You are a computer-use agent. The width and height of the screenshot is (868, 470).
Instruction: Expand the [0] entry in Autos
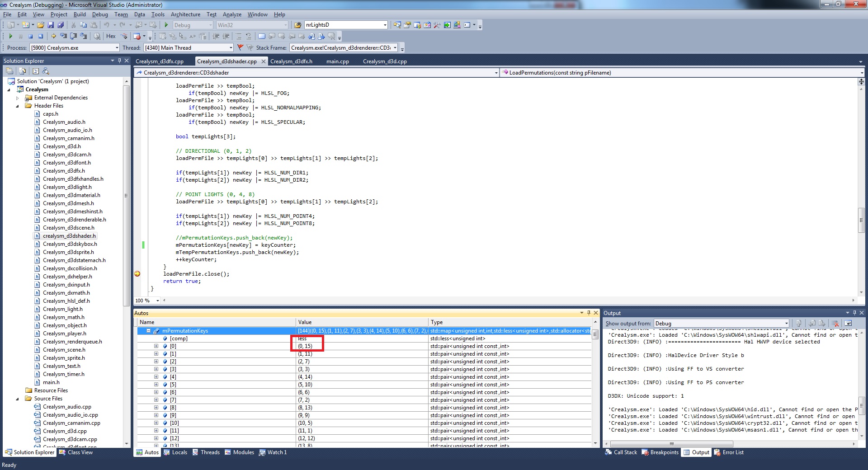coord(156,346)
